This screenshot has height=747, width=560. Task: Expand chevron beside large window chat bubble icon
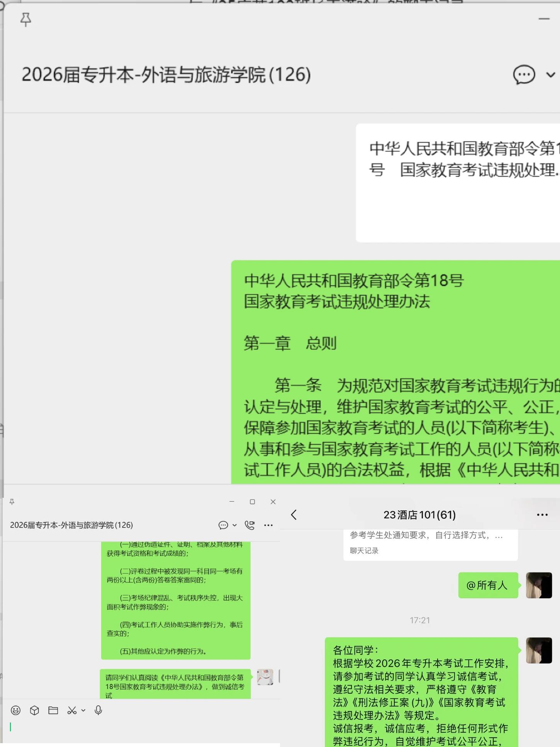550,75
